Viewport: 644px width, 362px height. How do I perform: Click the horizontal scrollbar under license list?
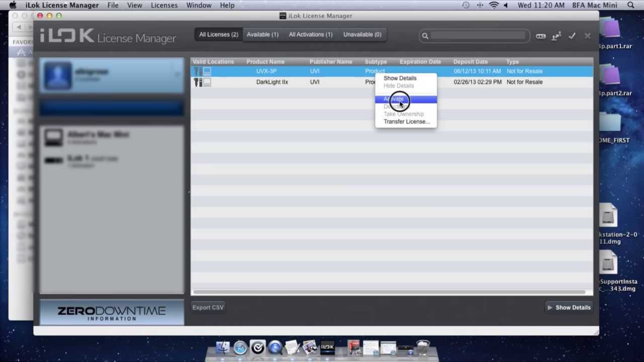pos(389,292)
